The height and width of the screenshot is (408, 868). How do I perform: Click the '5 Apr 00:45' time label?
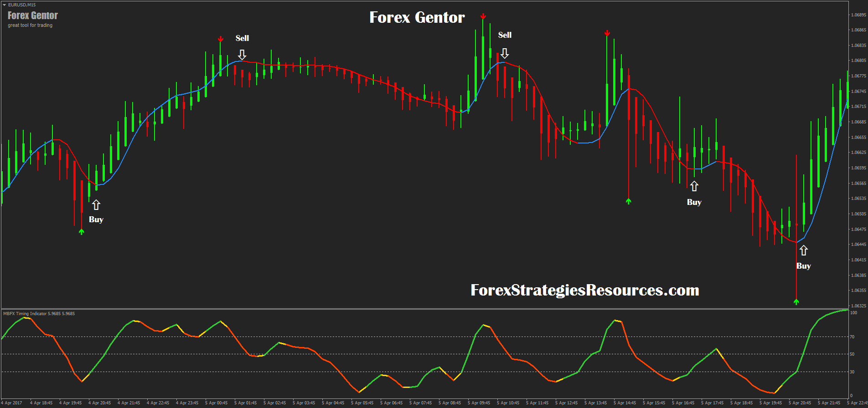click(x=217, y=403)
